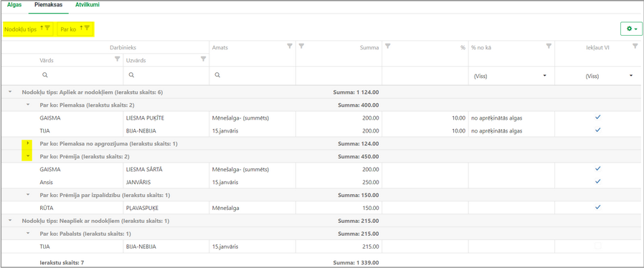This screenshot has height=268, width=644.
Task: Click the Par ko grouping chip label
Action: (x=68, y=29)
